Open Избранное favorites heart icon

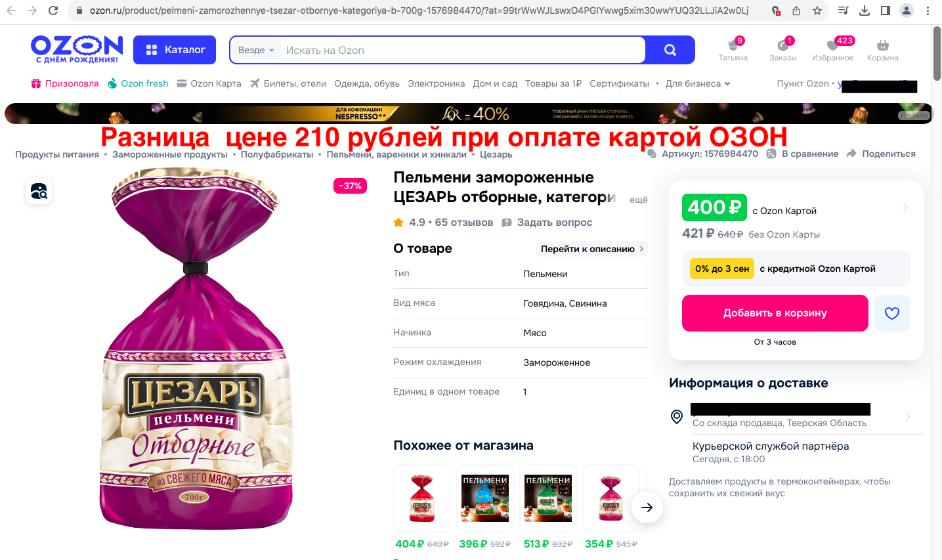click(x=832, y=45)
